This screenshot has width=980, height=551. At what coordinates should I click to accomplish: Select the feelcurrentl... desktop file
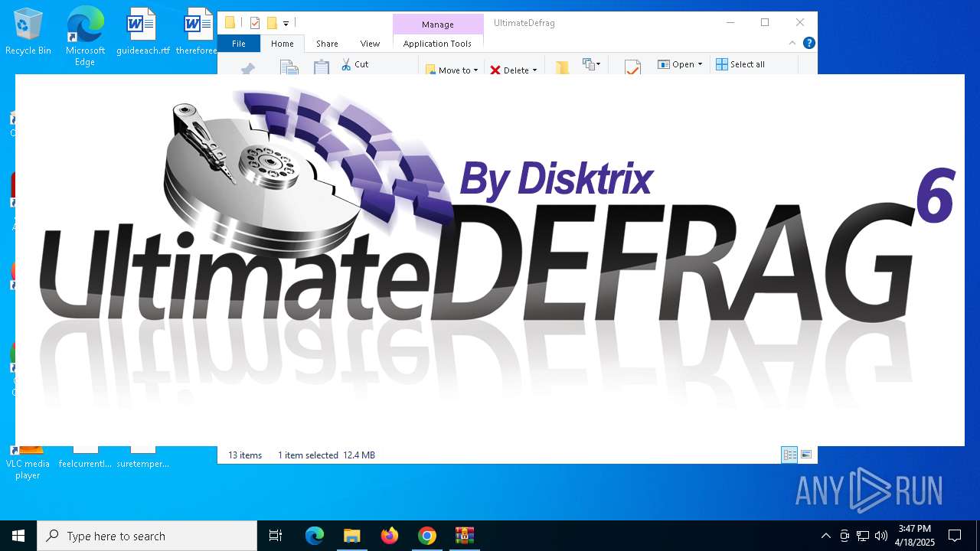point(85,458)
